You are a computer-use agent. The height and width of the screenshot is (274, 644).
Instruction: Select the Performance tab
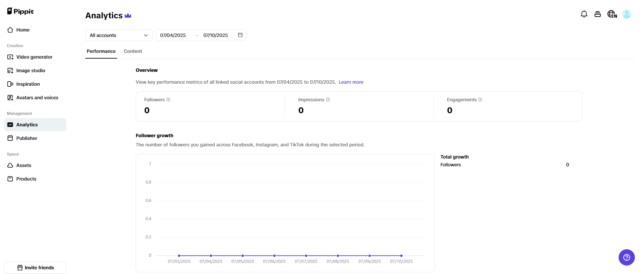pos(101,51)
